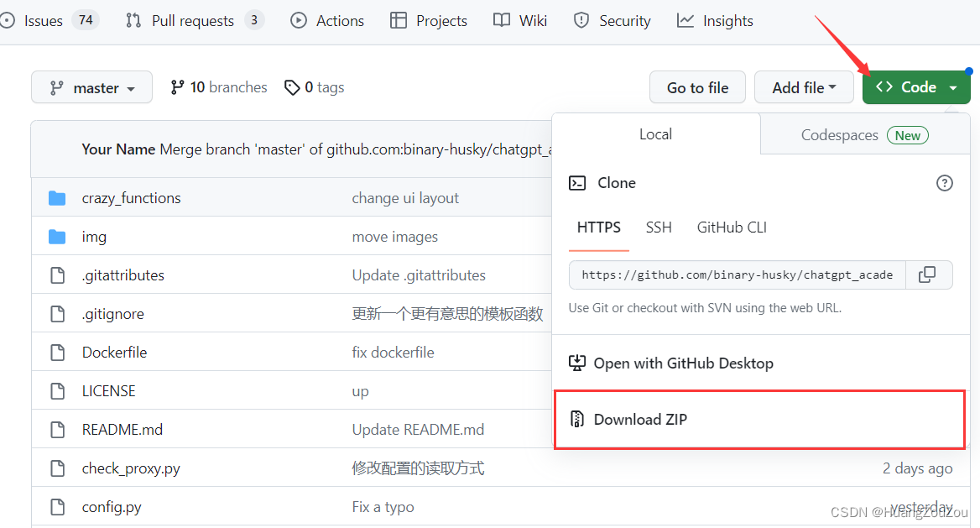Click the green Code button
This screenshot has width=980, height=528.
[x=916, y=87]
